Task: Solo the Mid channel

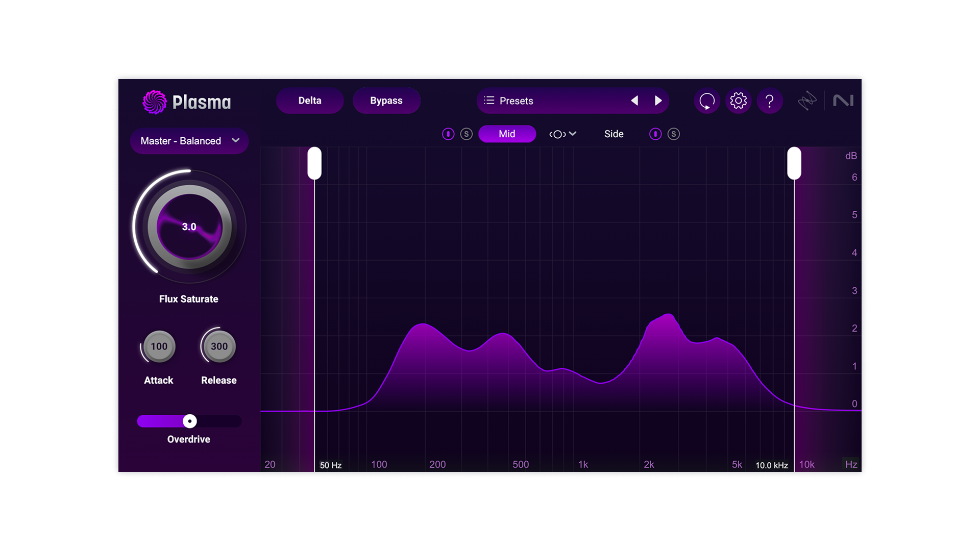Action: pos(466,134)
